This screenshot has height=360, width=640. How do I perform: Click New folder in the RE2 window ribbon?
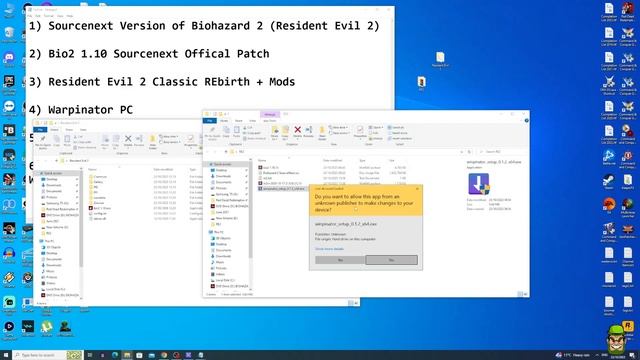click(322, 133)
